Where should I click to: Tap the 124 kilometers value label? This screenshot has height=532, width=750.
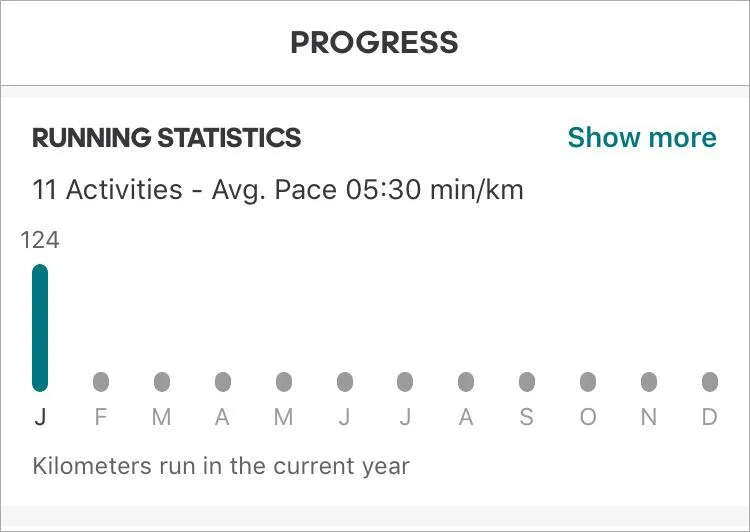coord(40,240)
